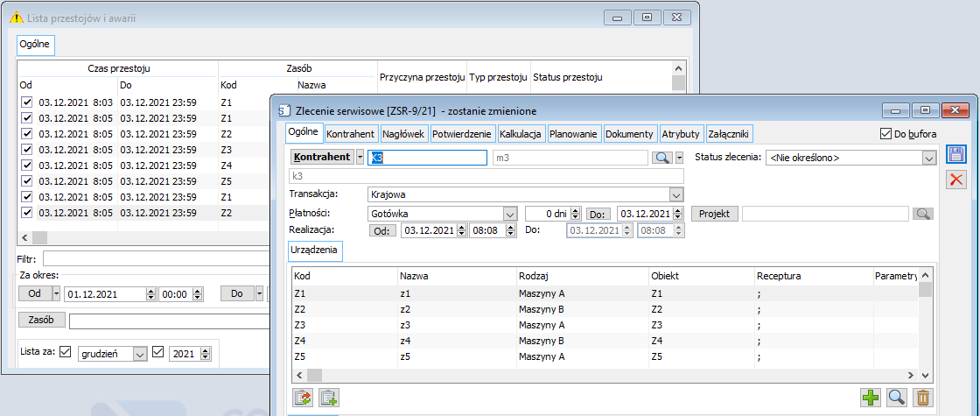This screenshot has width=980, height=416.
Task: Adjust the 01.12.2021 period date stepper
Action: (150, 293)
